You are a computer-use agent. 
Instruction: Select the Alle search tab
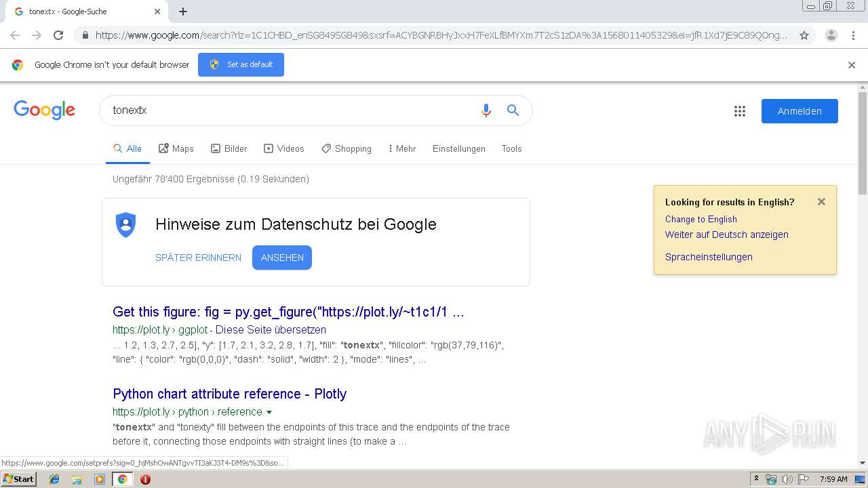coord(127,148)
